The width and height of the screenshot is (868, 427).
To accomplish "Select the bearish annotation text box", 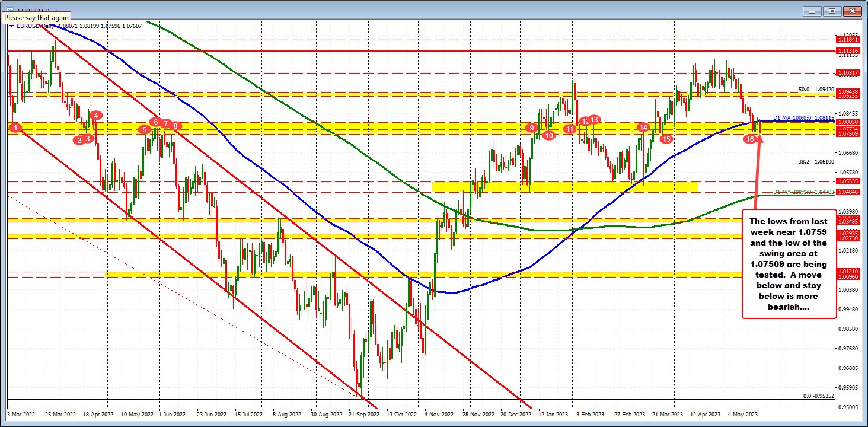I will point(789,264).
